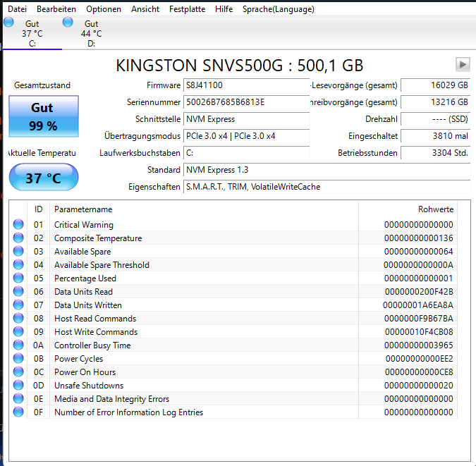The width and height of the screenshot is (476, 466).
Task: Click raw value 00000010F4CB08
Action: pos(419,332)
